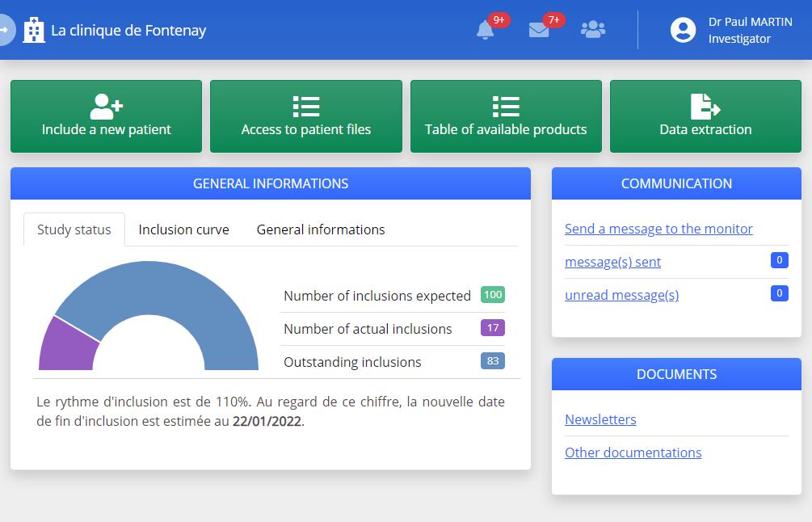Click Send a message to the monitor

click(658, 229)
